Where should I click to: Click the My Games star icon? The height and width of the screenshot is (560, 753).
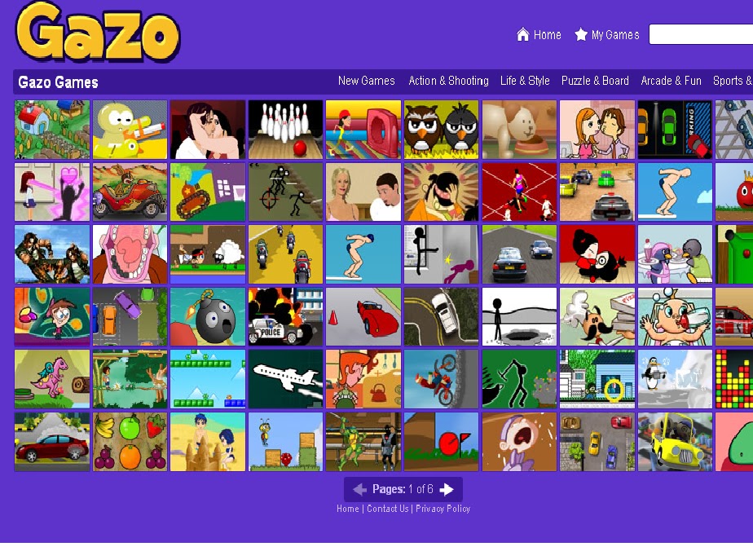[x=580, y=34]
